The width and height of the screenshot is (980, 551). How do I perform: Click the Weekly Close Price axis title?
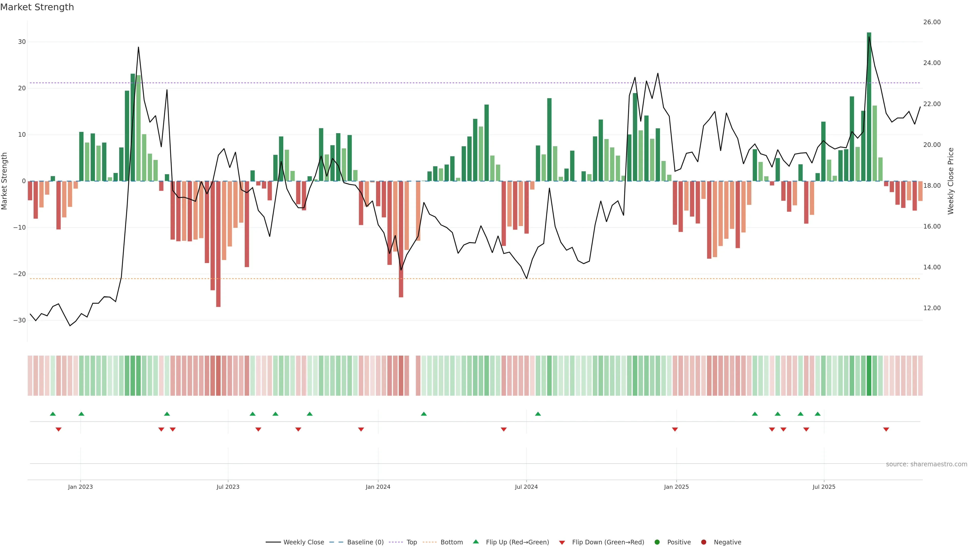tap(951, 181)
